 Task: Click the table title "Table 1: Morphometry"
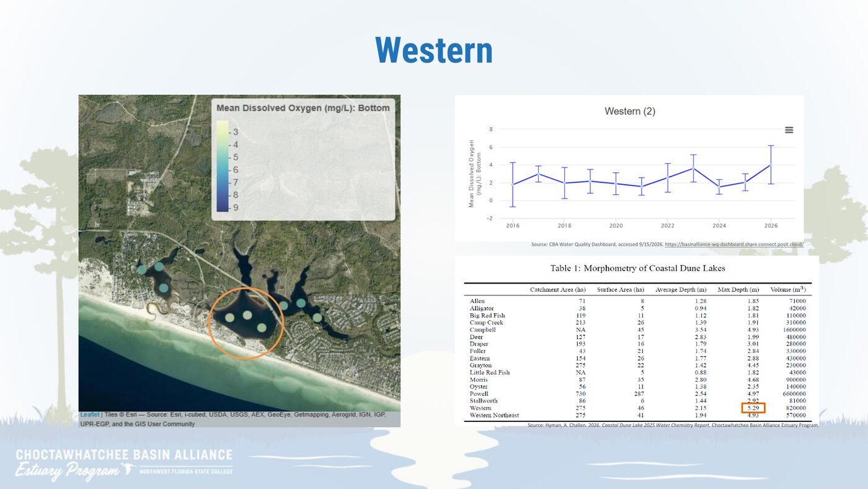point(638,268)
